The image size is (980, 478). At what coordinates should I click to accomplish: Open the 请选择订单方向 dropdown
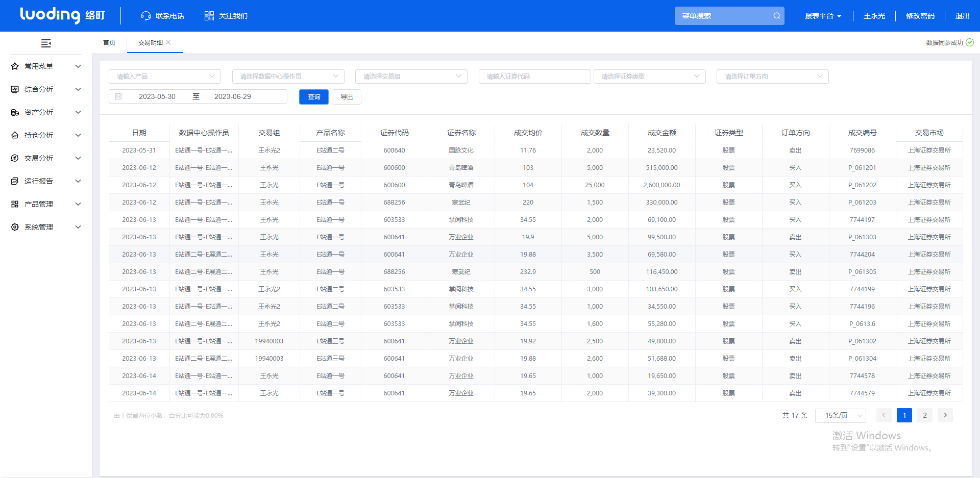coord(773,77)
